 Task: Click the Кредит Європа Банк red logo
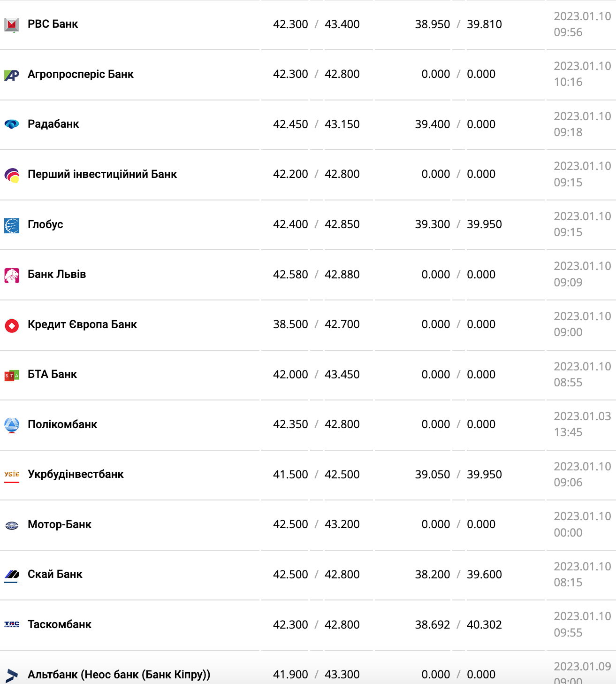tap(12, 325)
